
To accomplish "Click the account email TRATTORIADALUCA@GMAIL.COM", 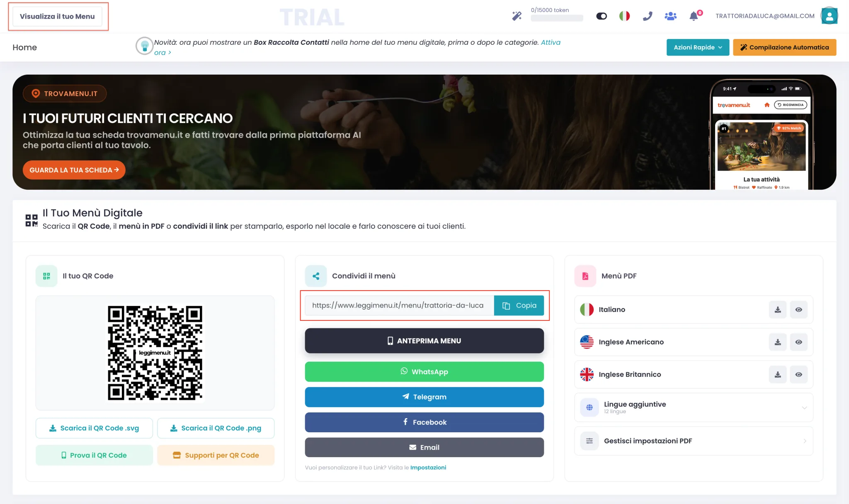I will (765, 16).
